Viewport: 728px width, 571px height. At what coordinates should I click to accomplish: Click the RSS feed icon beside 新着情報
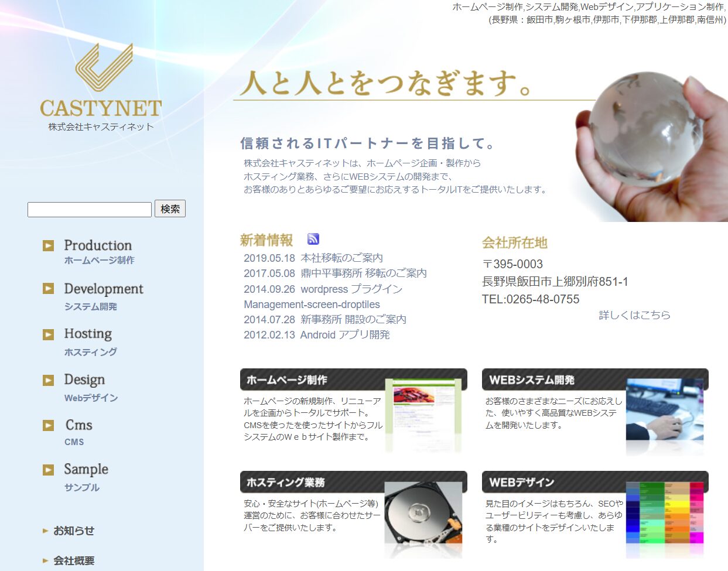coord(313,239)
